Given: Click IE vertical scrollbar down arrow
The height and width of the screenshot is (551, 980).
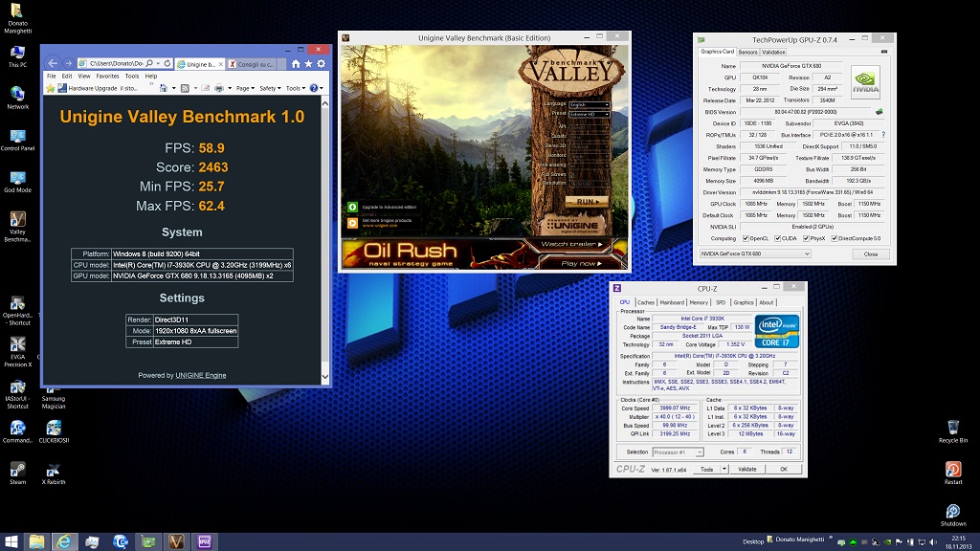Looking at the screenshot, I should coord(325,377).
